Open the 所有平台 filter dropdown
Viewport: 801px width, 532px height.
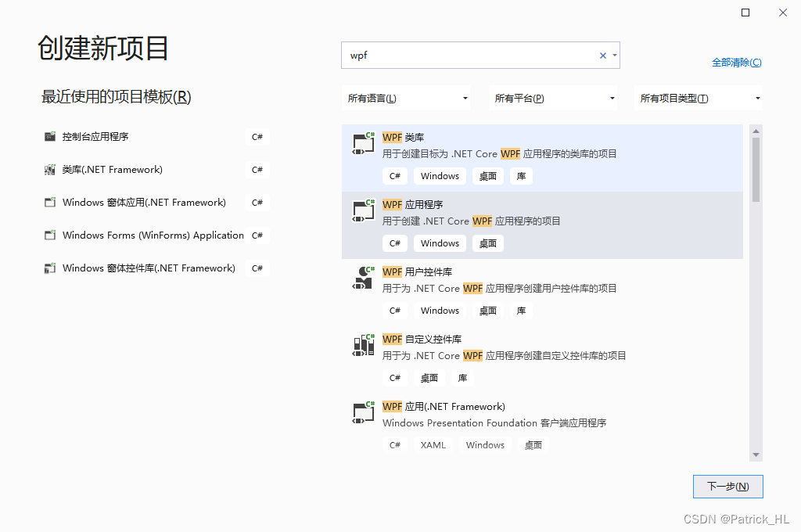coord(554,98)
